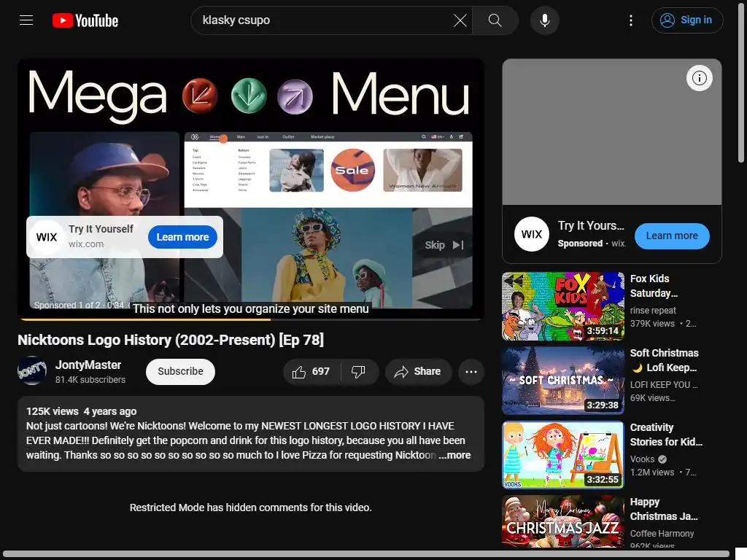Open the JontyMaster channel name link
The image size is (747, 560).
tap(88, 365)
